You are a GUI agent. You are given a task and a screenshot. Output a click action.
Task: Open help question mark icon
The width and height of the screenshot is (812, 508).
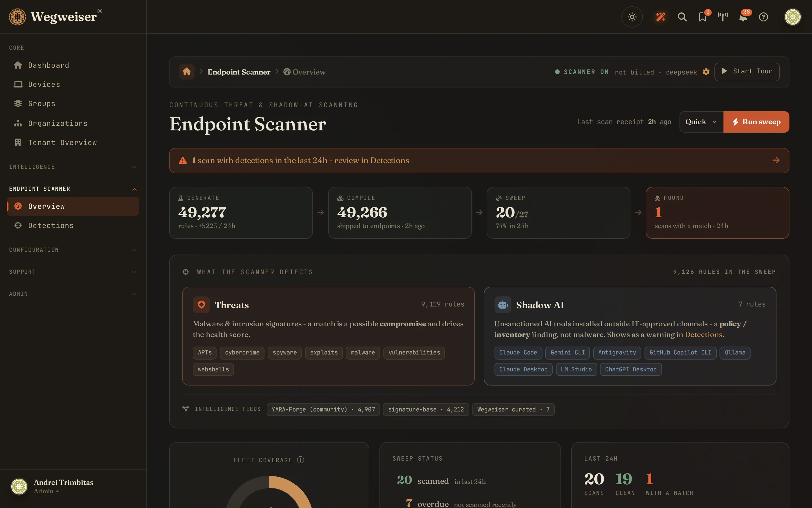tap(763, 17)
